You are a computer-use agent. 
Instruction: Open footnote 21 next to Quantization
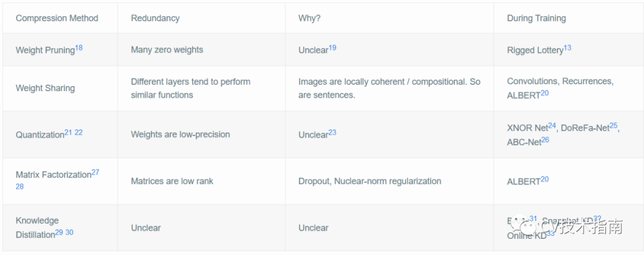pos(68,133)
